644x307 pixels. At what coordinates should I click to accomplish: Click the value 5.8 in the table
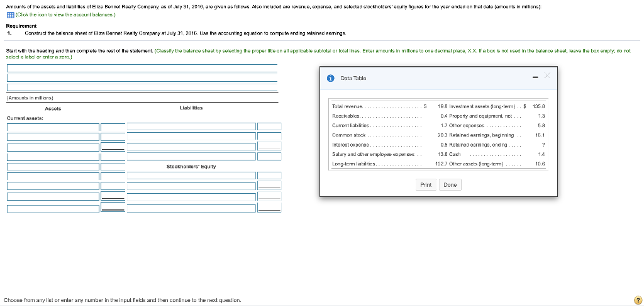click(541, 125)
